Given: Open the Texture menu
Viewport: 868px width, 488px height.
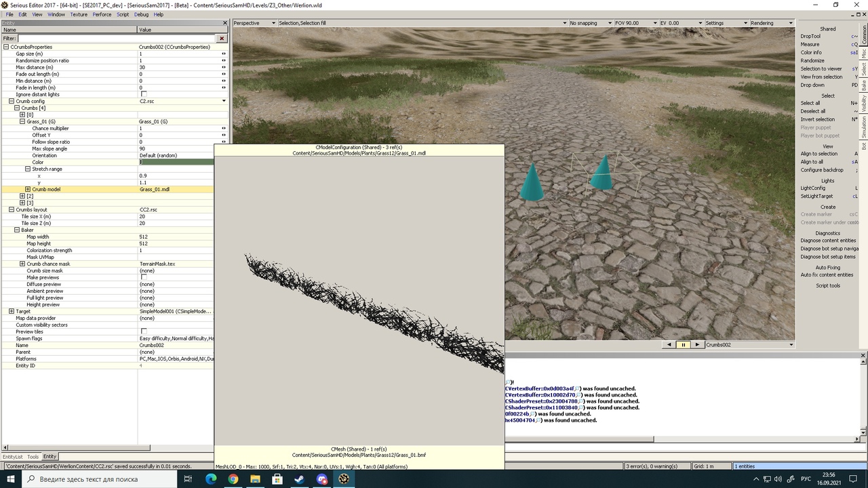Looking at the screenshot, I should (x=79, y=14).
